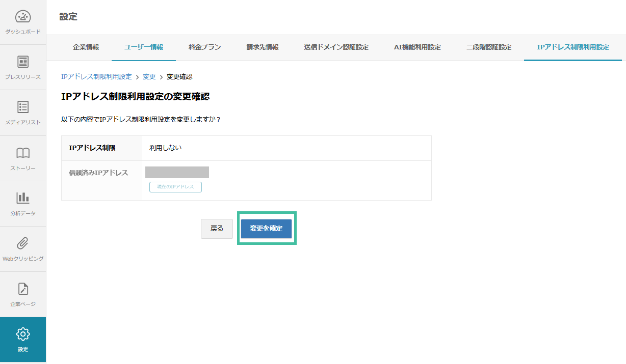Click the 設定 gear icon in the sidebar

tap(22, 334)
